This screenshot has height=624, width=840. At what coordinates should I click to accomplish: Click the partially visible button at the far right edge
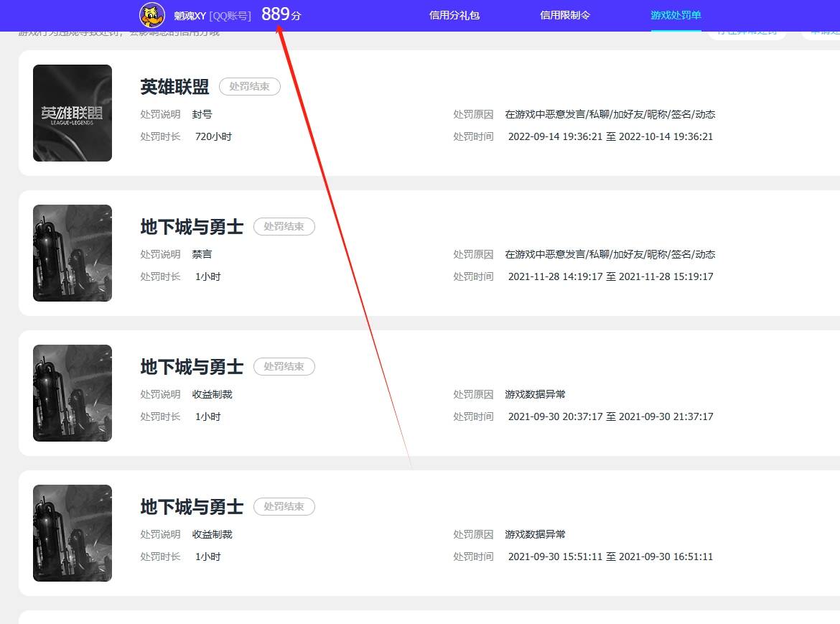coord(826,32)
